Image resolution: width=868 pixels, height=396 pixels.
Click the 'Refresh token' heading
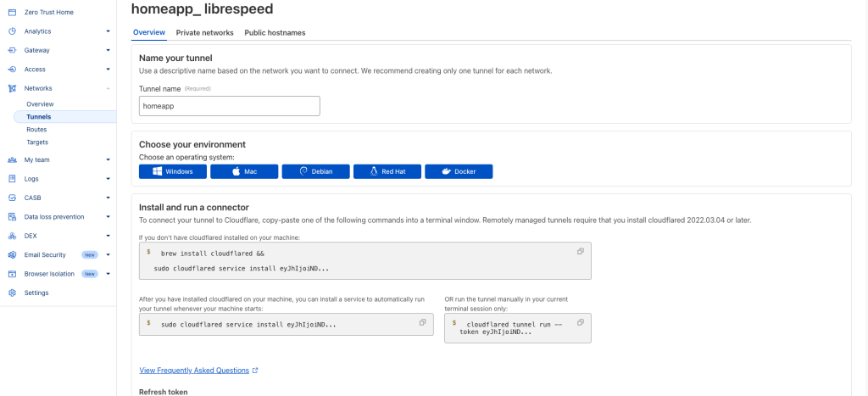(164, 392)
